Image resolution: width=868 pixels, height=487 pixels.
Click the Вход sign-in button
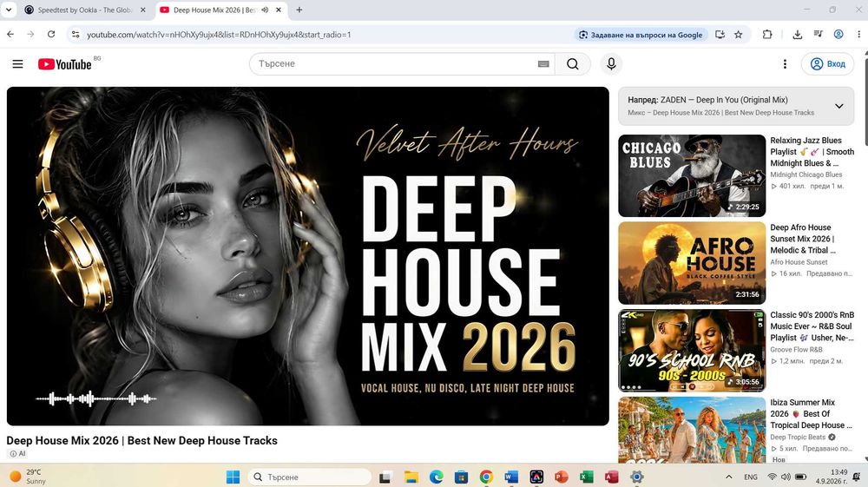click(827, 64)
